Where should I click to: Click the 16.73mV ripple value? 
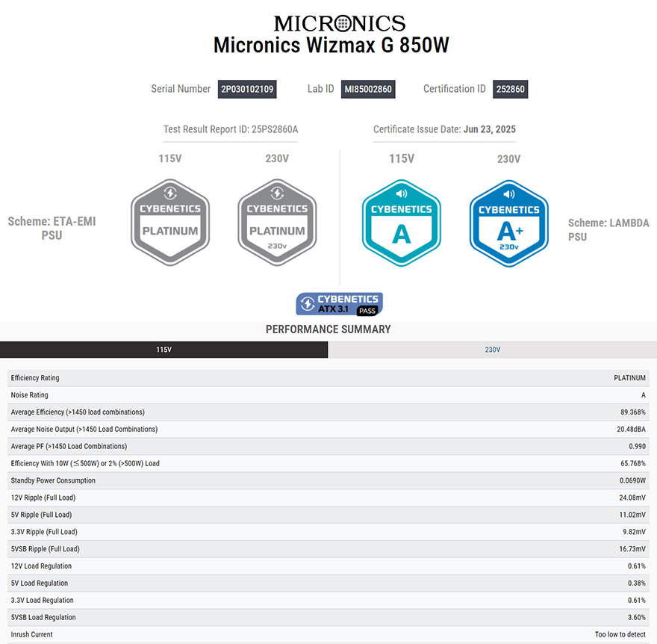pos(632,549)
